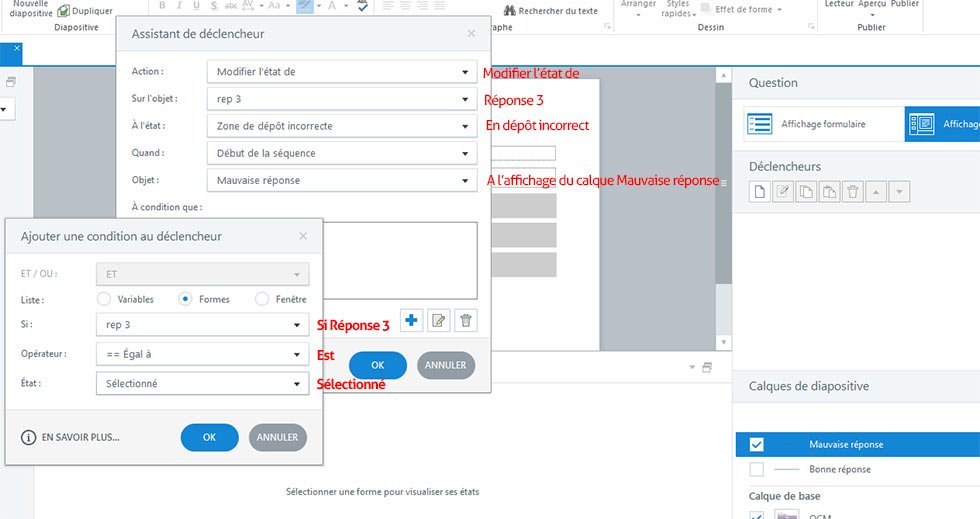
Task: Delete trigger using Déclencheurs trash icon
Action: [852, 192]
